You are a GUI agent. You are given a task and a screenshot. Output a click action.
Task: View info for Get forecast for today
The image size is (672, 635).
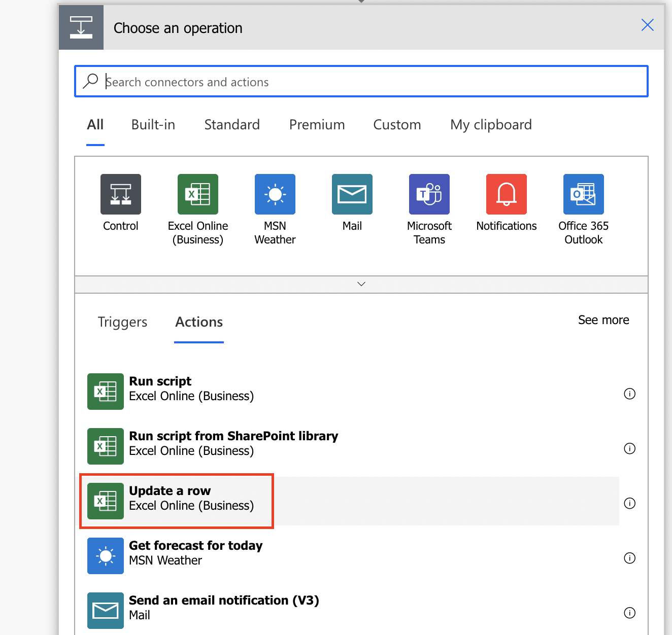point(629,558)
